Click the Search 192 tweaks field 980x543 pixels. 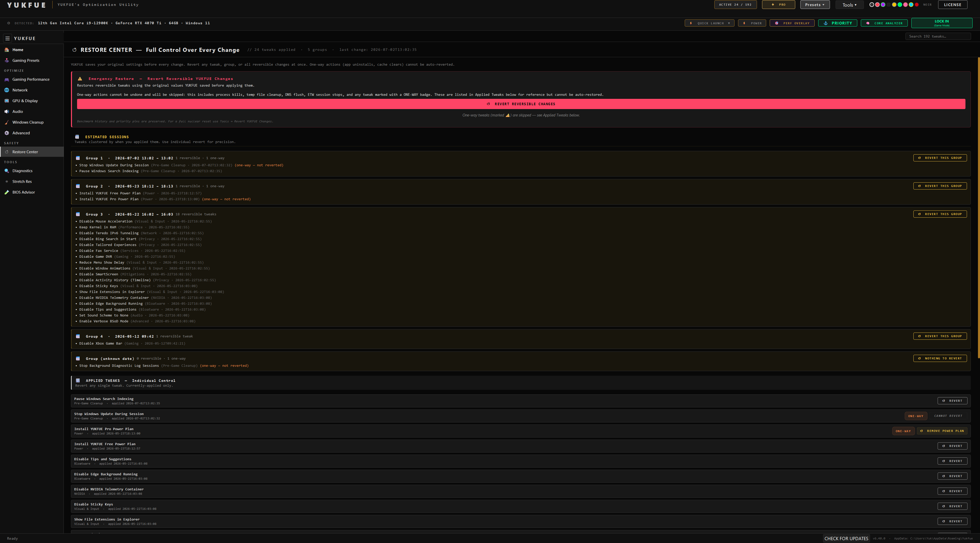pos(938,37)
